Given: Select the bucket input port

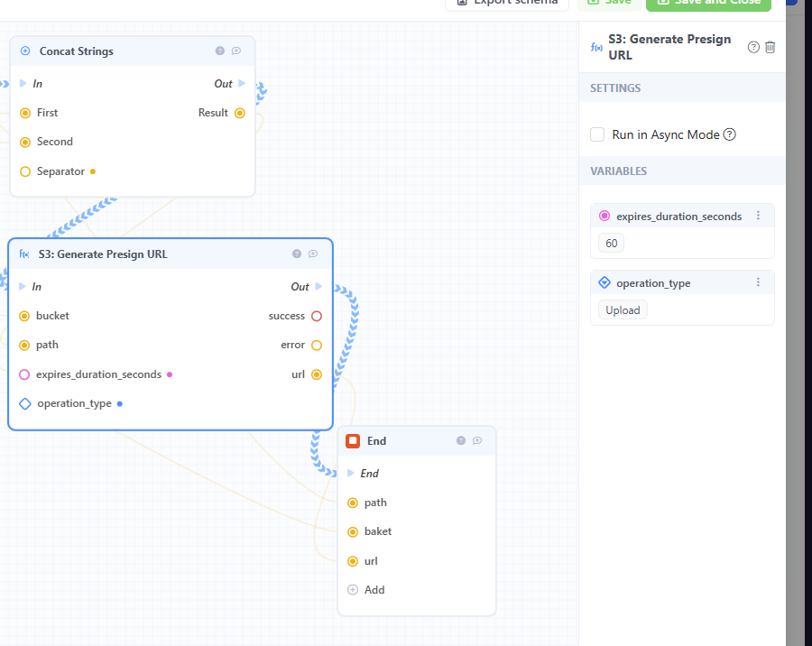Looking at the screenshot, I should point(24,316).
